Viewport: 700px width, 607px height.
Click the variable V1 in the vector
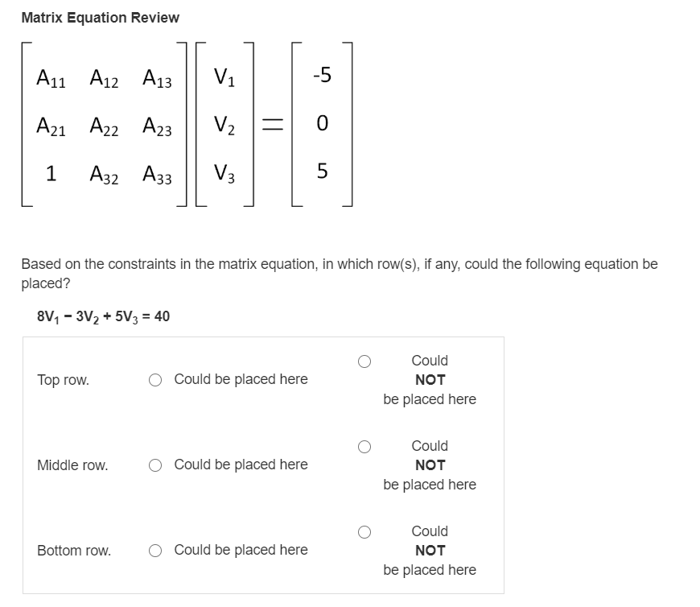224,78
